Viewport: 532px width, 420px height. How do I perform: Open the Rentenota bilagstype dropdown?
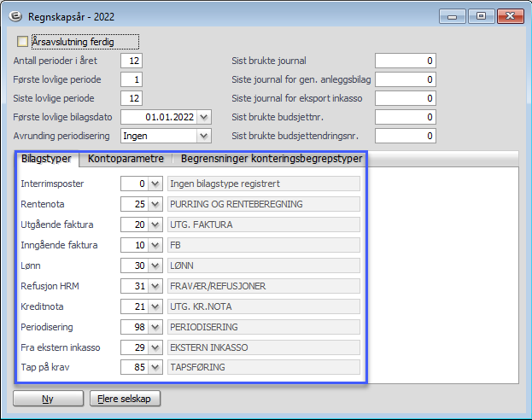tap(155, 204)
